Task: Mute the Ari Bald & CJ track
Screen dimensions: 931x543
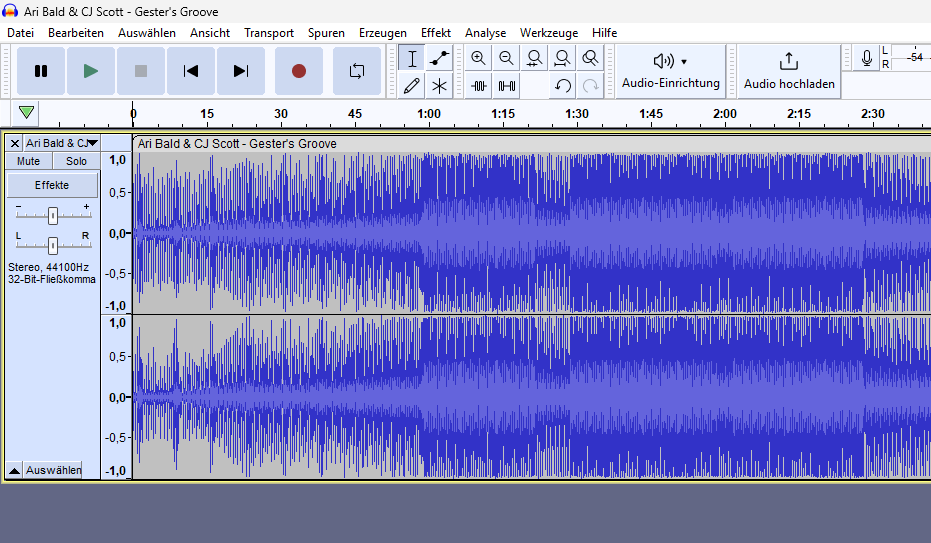Action: (x=28, y=161)
